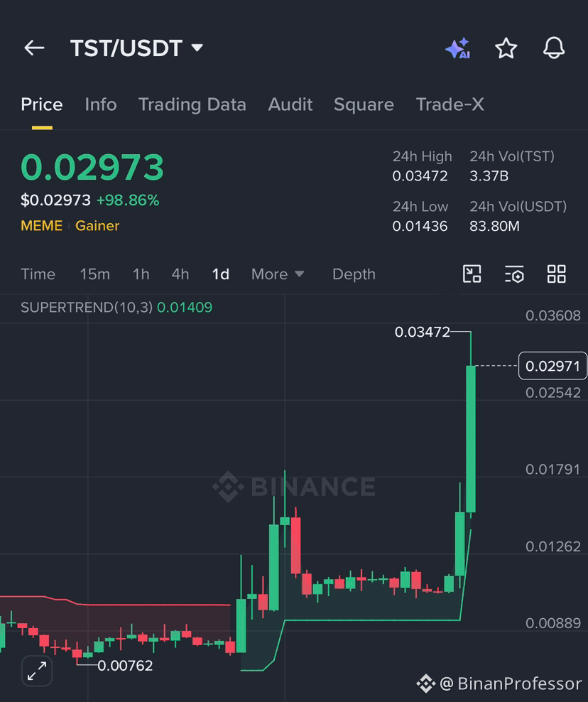588x702 pixels.
Task: Add TST/USDT to favorites with star
Action: tap(506, 48)
